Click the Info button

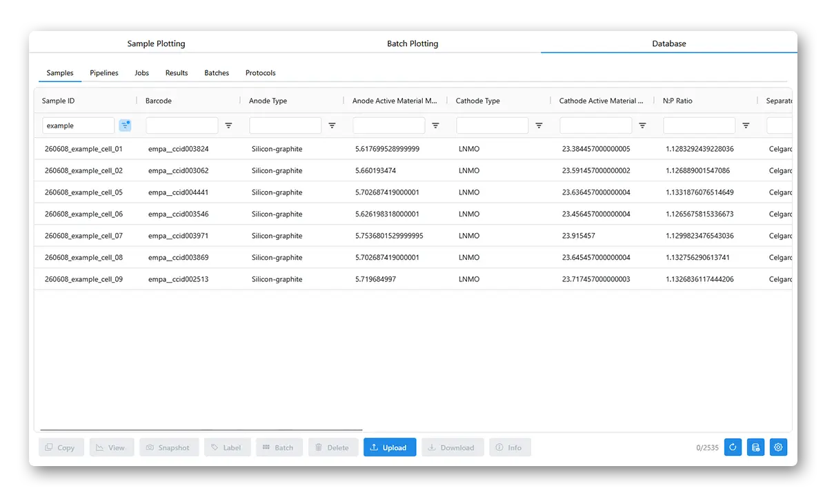(x=510, y=447)
